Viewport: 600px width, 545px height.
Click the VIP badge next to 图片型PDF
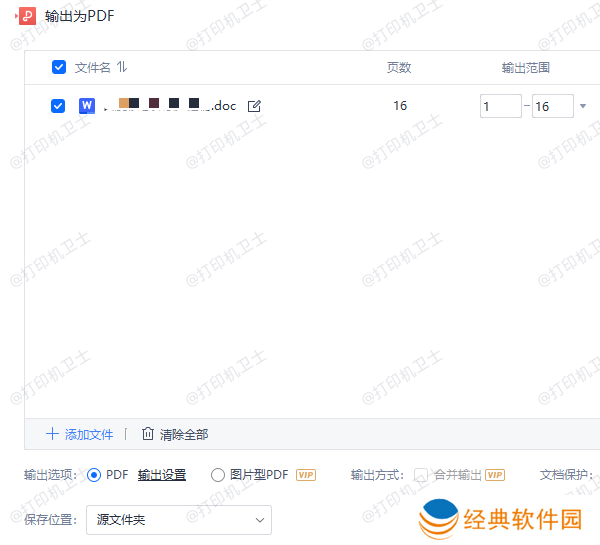pos(306,475)
